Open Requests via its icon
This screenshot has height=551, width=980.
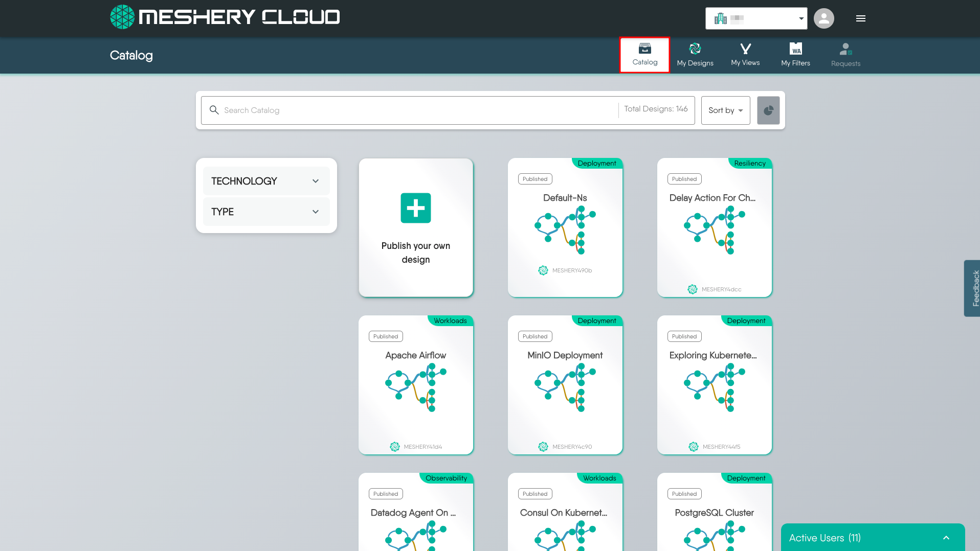click(845, 49)
